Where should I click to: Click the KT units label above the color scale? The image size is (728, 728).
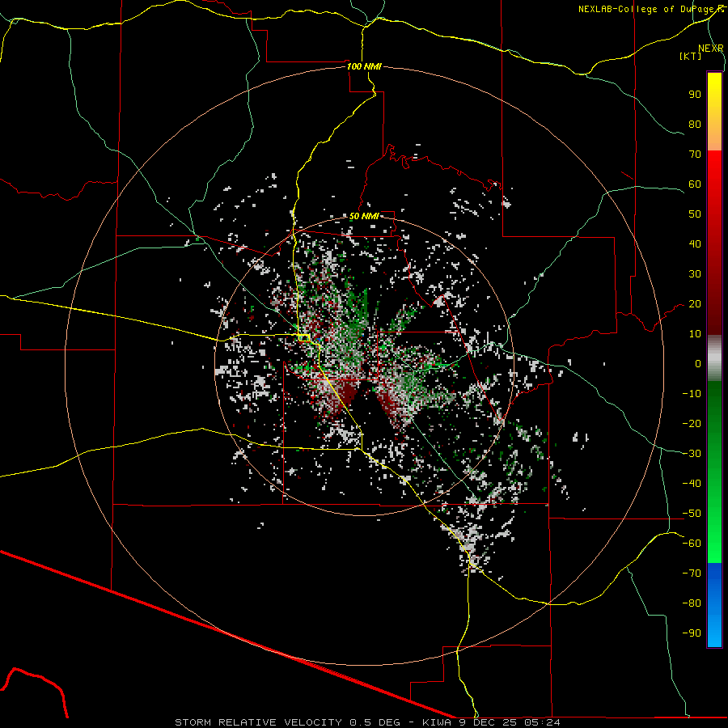pos(691,56)
